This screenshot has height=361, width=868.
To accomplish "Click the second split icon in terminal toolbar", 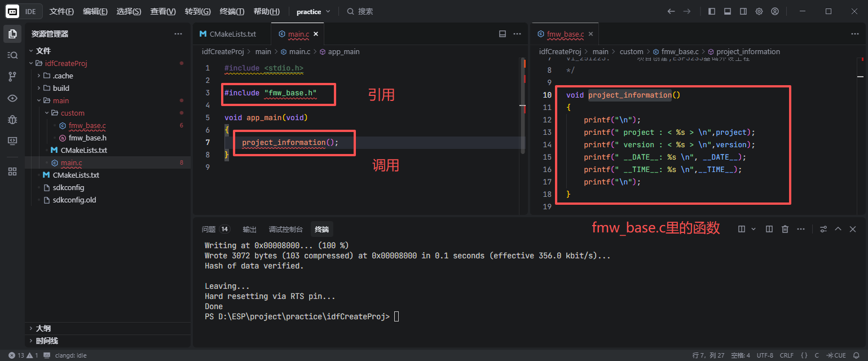I will click(x=769, y=229).
